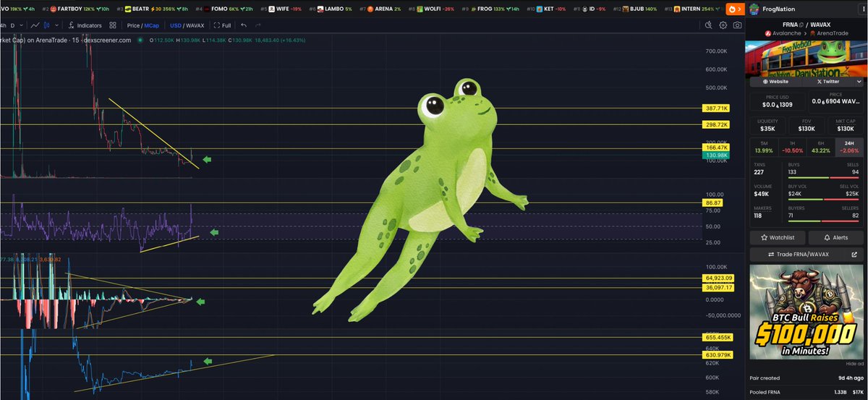The height and width of the screenshot is (400, 868).
Task: Switch chart denomination to WAVAX
Action: tap(195, 25)
